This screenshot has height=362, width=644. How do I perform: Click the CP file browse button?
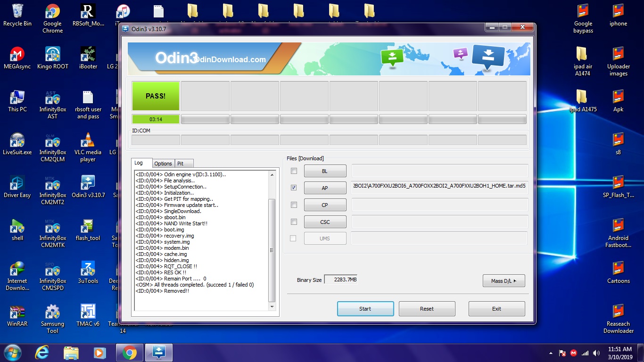(325, 205)
